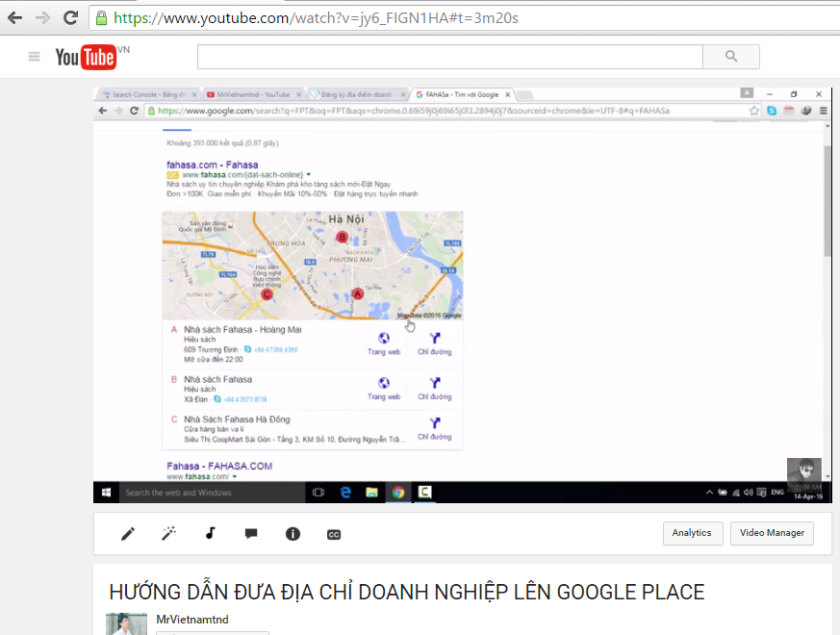Click the Chrome taskbar icon
Viewport: 840px width, 635px height.
398,493
